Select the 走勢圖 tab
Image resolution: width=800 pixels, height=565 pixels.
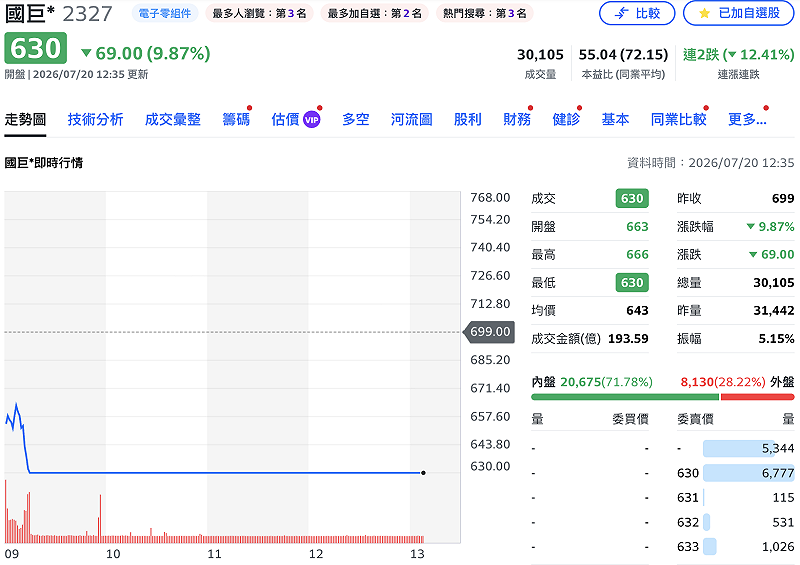(x=26, y=119)
